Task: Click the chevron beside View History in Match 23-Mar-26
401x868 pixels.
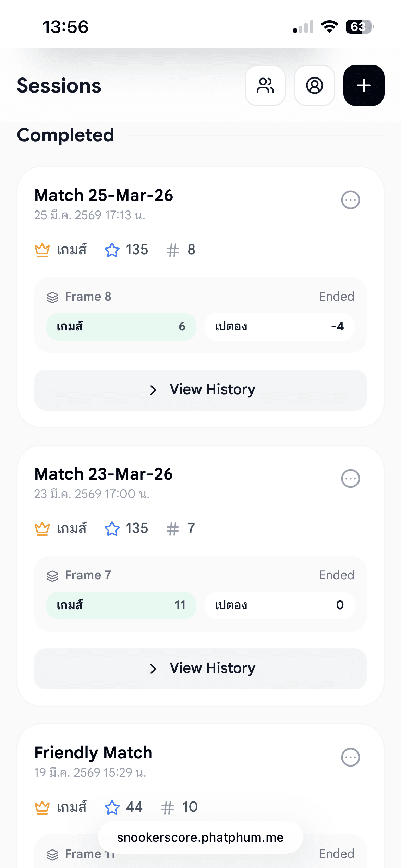Action: pyautogui.click(x=153, y=668)
